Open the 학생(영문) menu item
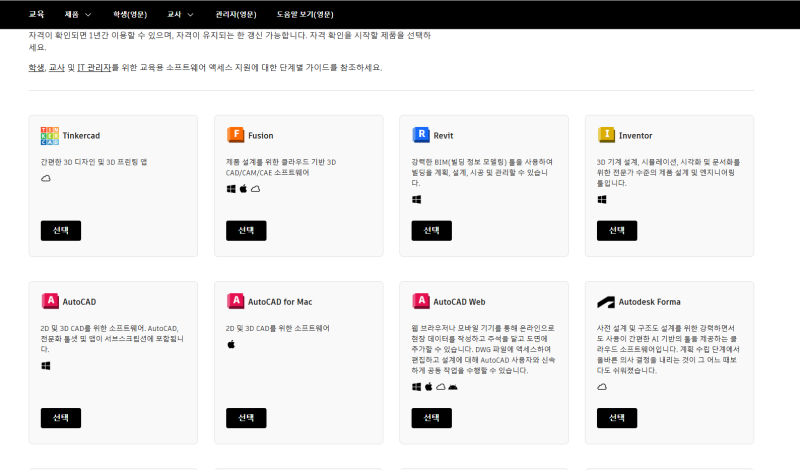Image resolution: width=800 pixels, height=470 pixels. coord(130,14)
